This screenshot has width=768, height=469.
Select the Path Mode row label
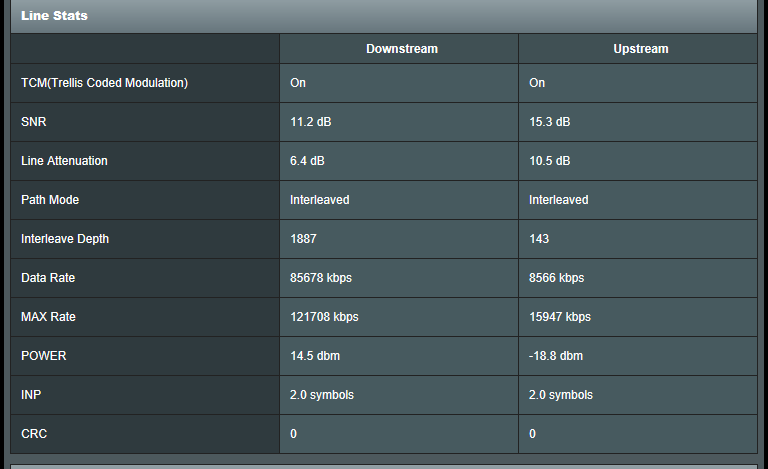coord(50,200)
